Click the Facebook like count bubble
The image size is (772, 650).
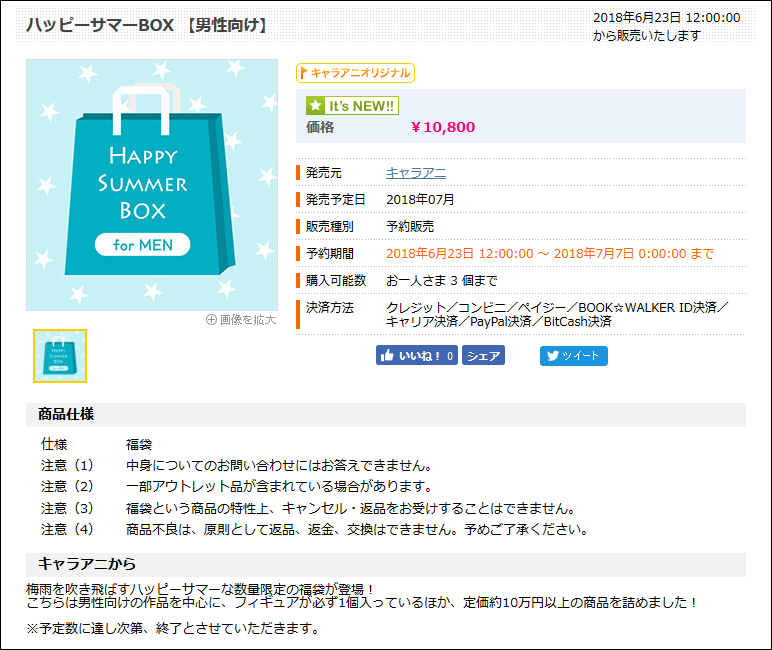pos(450,356)
